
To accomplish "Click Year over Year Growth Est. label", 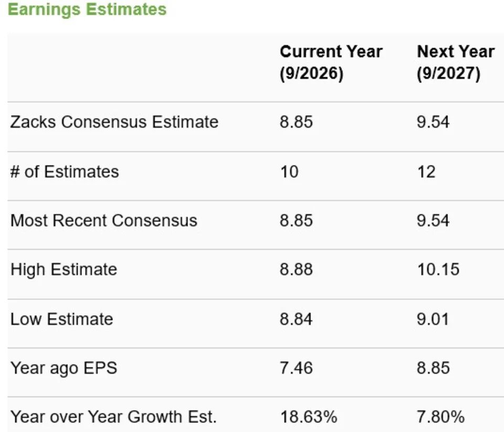I will [x=113, y=417].
